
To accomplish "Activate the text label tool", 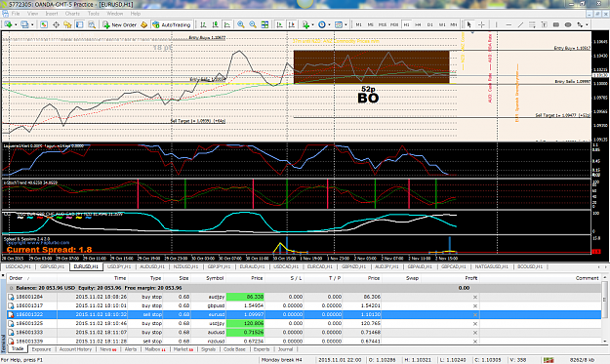I will 544,24.
